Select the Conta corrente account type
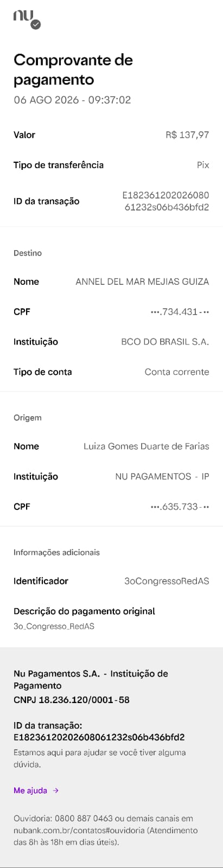This screenshot has height=868, width=223. tap(177, 372)
